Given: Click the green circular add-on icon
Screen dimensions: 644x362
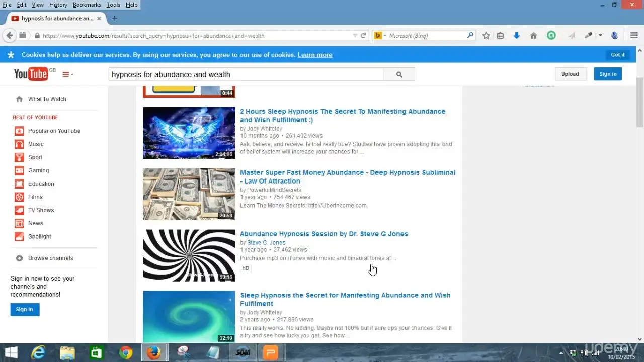Looking at the screenshot, I should (x=551, y=36).
